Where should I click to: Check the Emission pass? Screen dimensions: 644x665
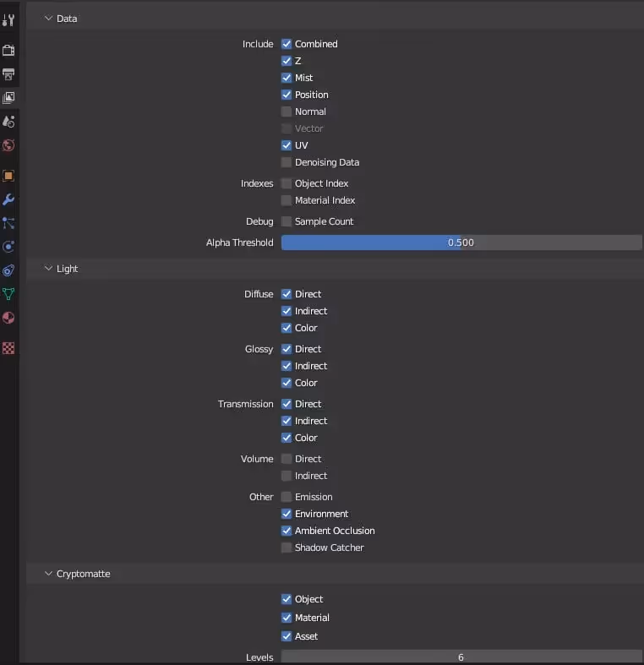287,497
